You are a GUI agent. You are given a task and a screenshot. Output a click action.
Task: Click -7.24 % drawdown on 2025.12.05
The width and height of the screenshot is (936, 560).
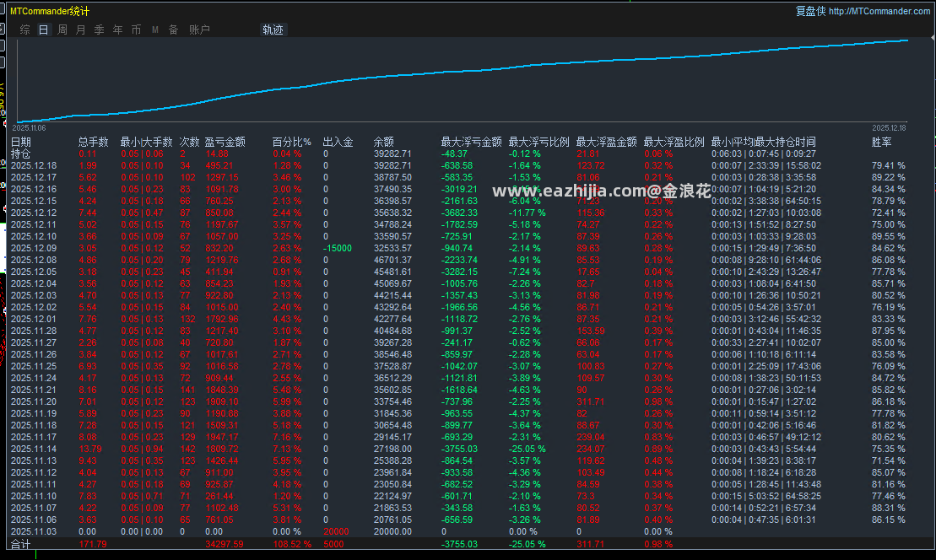525,272
